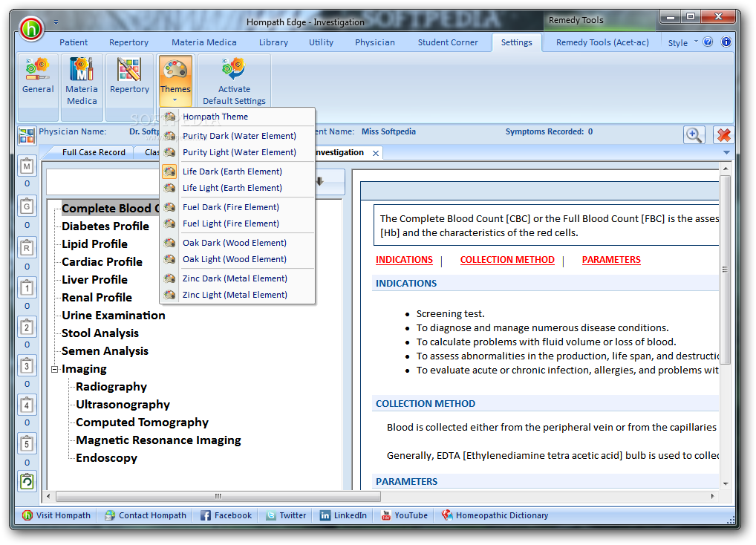The width and height of the screenshot is (756, 545).
Task: Choose Life Dark (Earth Element) theme
Action: click(237, 172)
